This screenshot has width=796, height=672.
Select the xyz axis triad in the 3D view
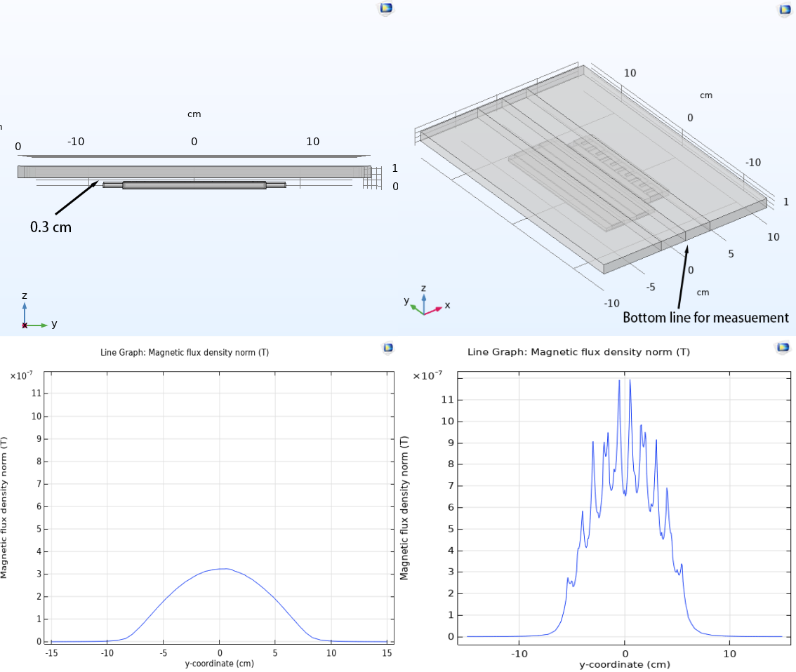click(425, 300)
